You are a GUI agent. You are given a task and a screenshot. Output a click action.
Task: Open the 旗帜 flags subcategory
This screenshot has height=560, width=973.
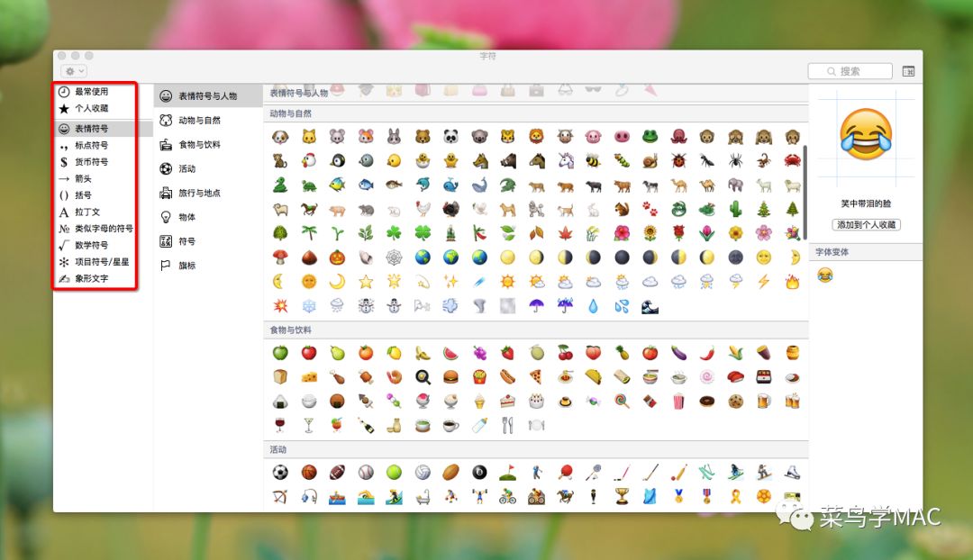[186, 266]
